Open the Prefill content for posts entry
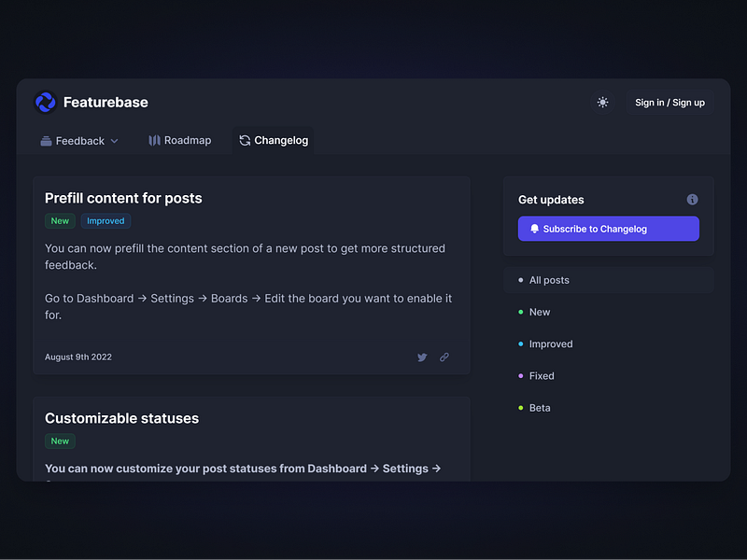Viewport: 747px width, 560px height. point(123,198)
